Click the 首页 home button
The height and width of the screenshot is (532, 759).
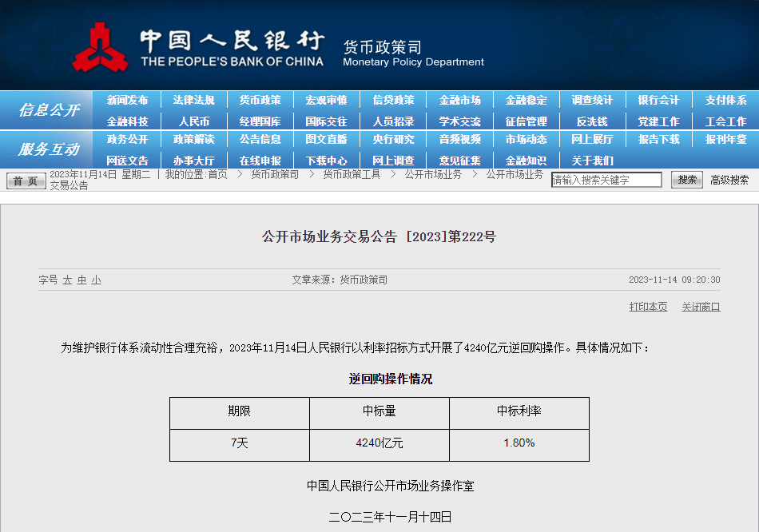click(26, 181)
